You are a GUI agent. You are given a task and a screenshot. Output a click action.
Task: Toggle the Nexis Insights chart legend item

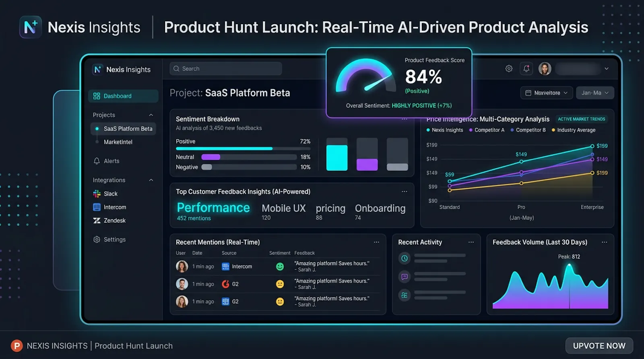[x=445, y=130]
